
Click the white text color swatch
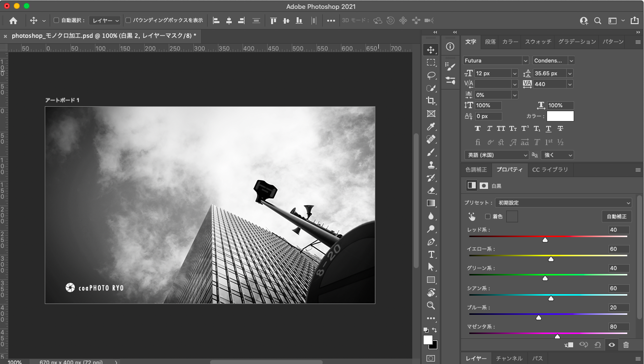(x=560, y=116)
